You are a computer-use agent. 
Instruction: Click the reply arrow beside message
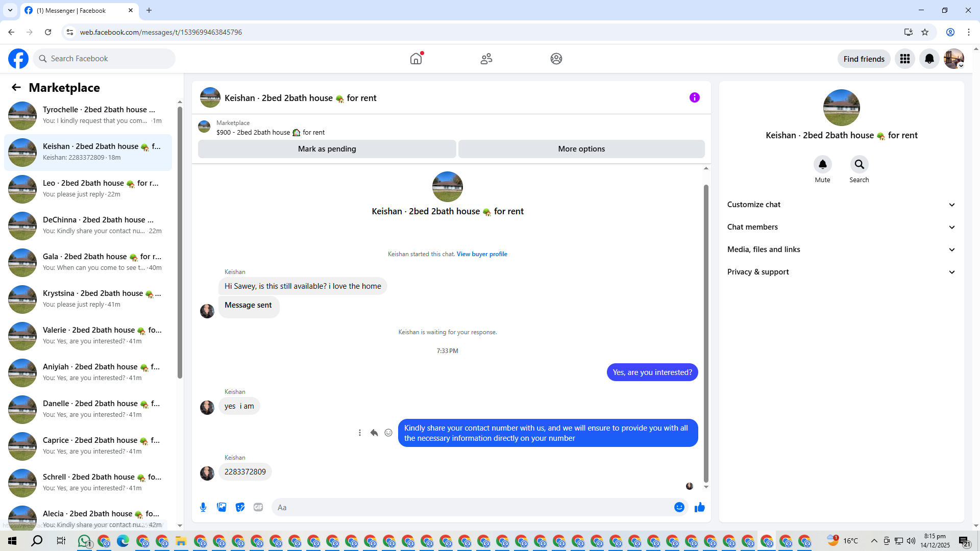coord(374,433)
